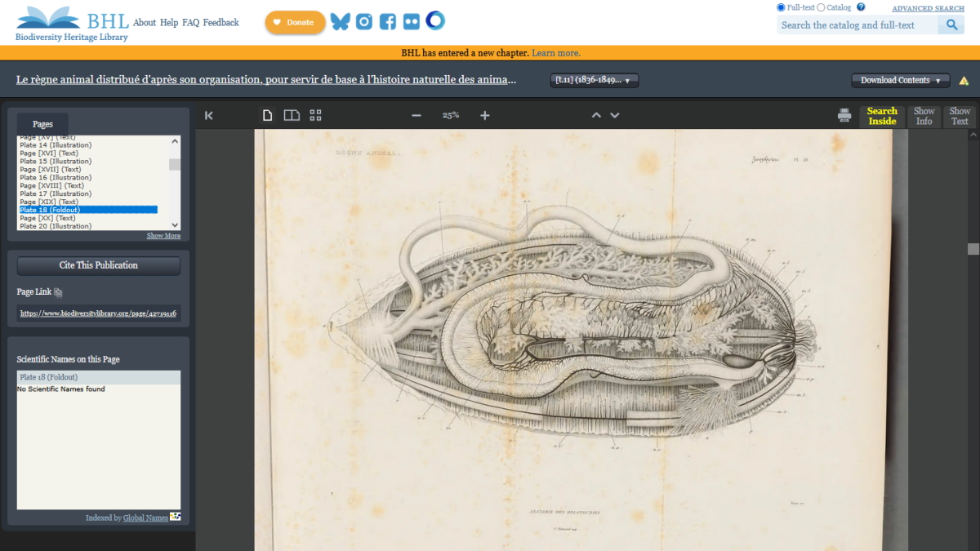Select Plate 15 (Illustration) in pages list
Screen dimensions: 980x551
coord(56,161)
